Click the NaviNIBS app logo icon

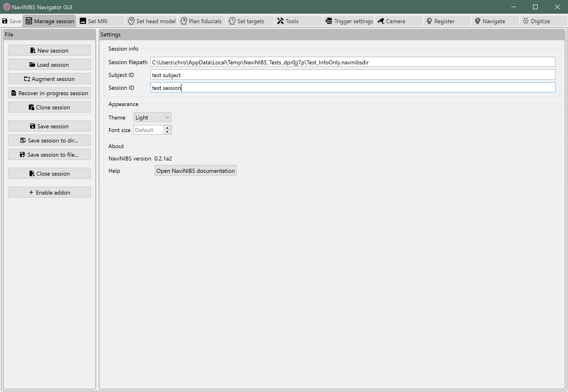(x=7, y=7)
